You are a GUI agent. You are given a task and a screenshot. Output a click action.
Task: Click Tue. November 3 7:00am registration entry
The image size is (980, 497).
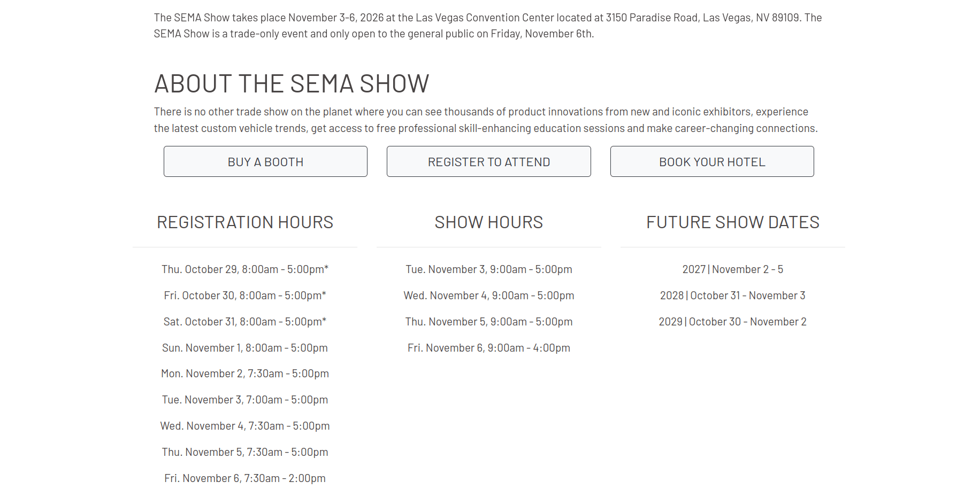245,400
